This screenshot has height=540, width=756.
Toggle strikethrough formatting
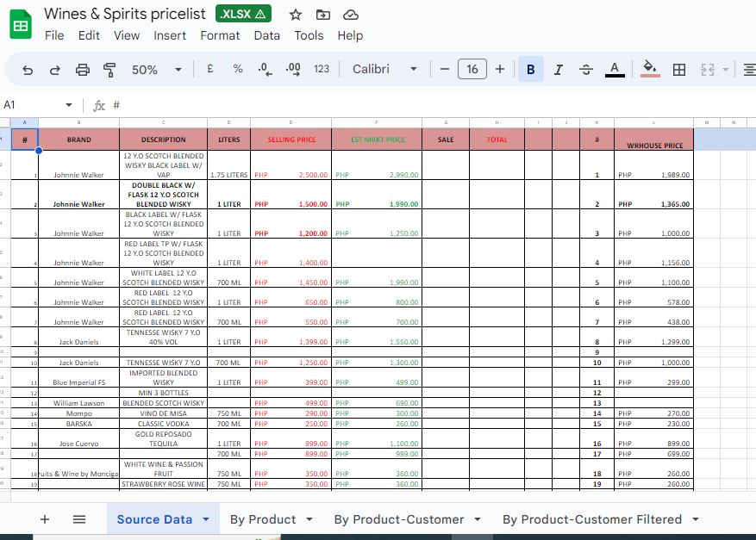pos(586,70)
